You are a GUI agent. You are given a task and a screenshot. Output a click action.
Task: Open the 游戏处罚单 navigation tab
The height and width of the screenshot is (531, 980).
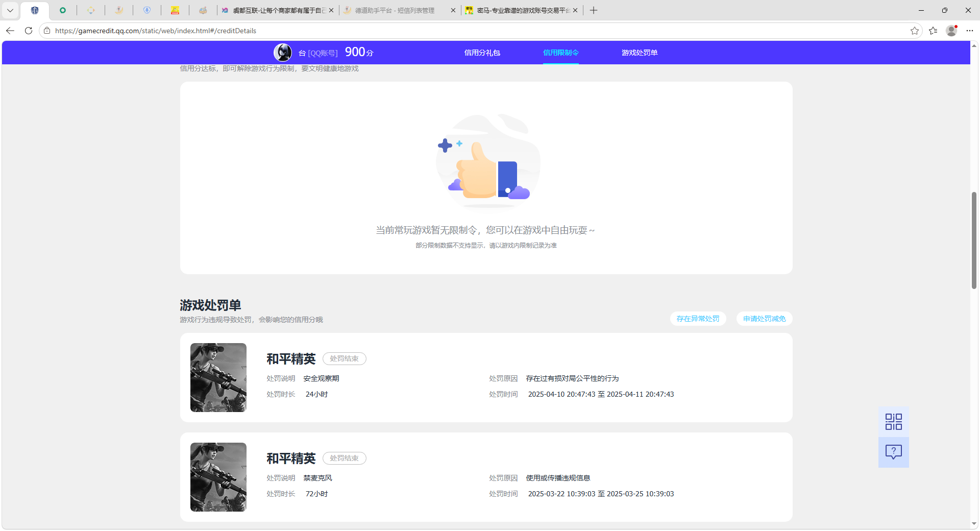click(x=640, y=53)
